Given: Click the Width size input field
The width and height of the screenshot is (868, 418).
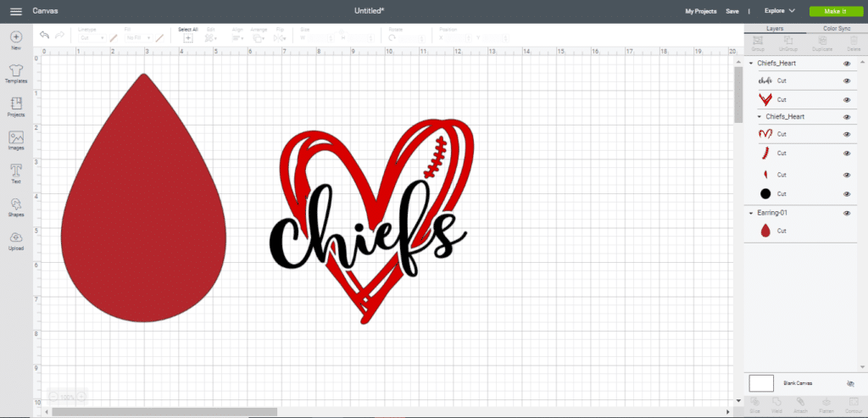Looking at the screenshot, I should 320,38.
